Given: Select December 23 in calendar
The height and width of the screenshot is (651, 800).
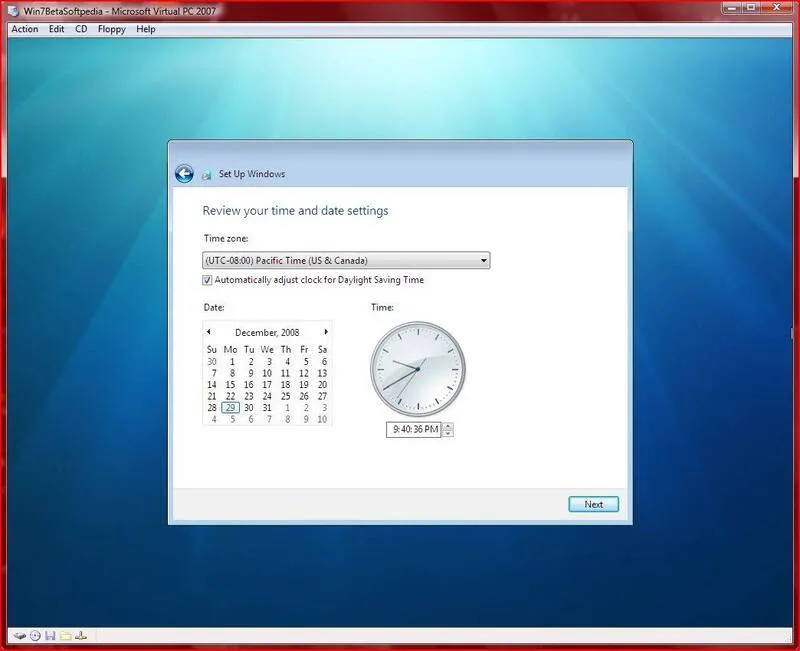Looking at the screenshot, I should tap(248, 396).
